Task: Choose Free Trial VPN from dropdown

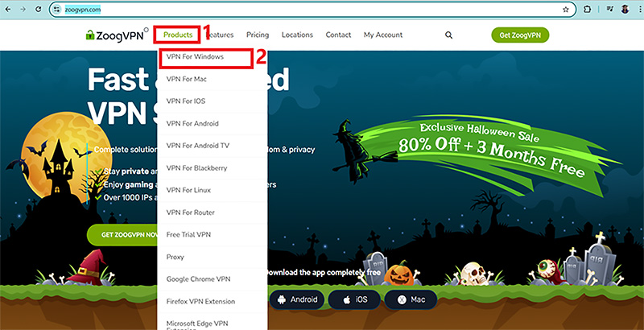Action: click(x=212, y=235)
